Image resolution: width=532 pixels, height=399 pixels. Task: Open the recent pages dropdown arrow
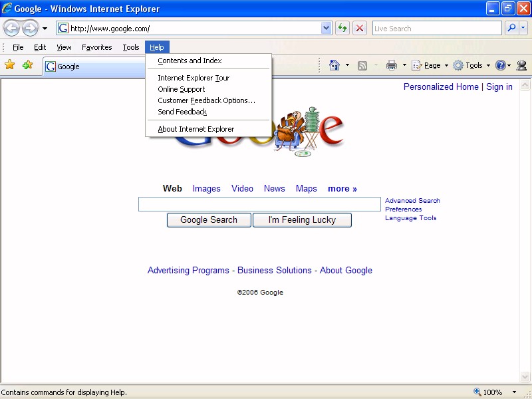pos(45,29)
